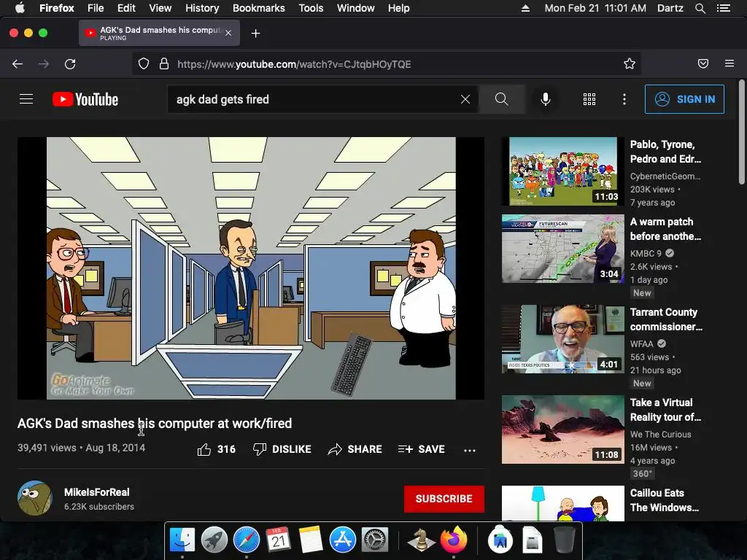The width and height of the screenshot is (747, 560).
Task: Open the Help menu
Action: [399, 8]
